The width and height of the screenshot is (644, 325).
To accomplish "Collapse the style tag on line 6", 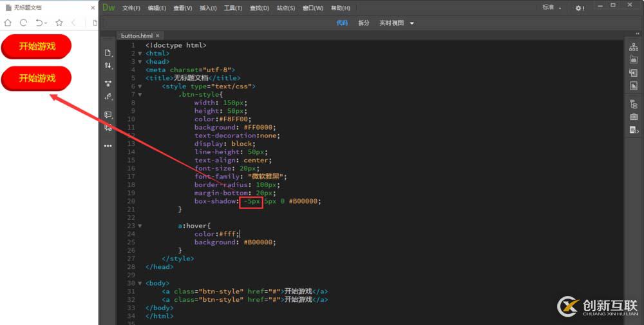I will 140,86.
